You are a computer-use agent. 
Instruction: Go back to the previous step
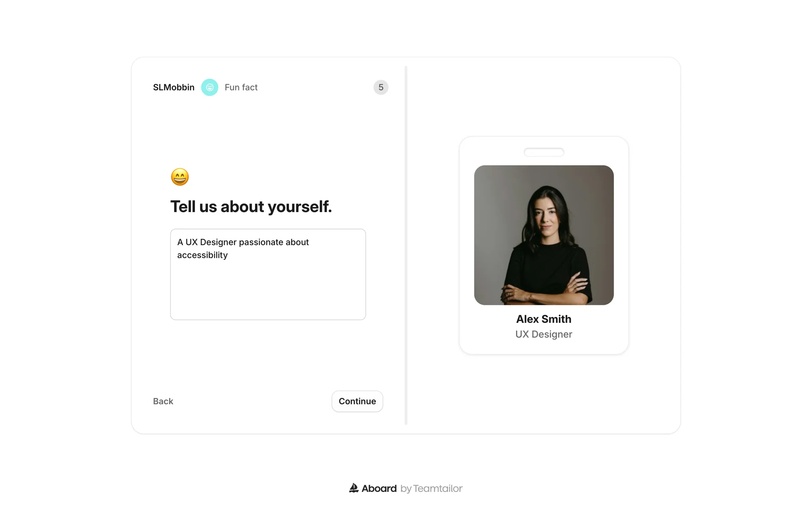pyautogui.click(x=163, y=401)
